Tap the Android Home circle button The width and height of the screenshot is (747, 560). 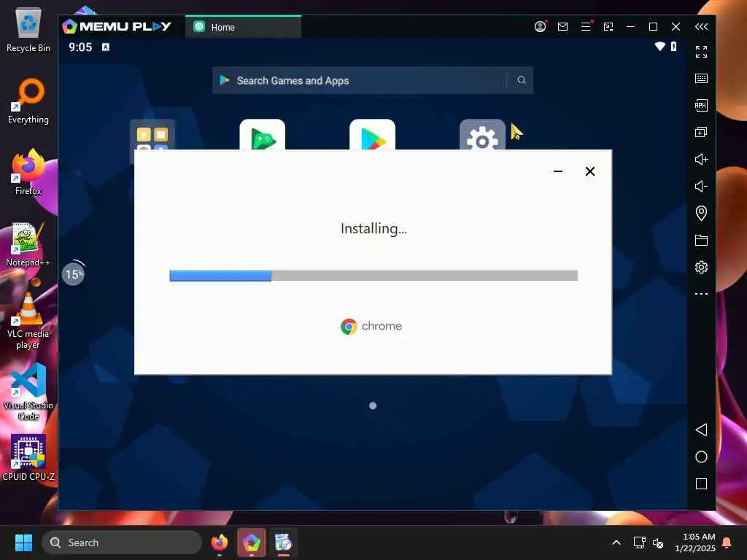click(701, 457)
